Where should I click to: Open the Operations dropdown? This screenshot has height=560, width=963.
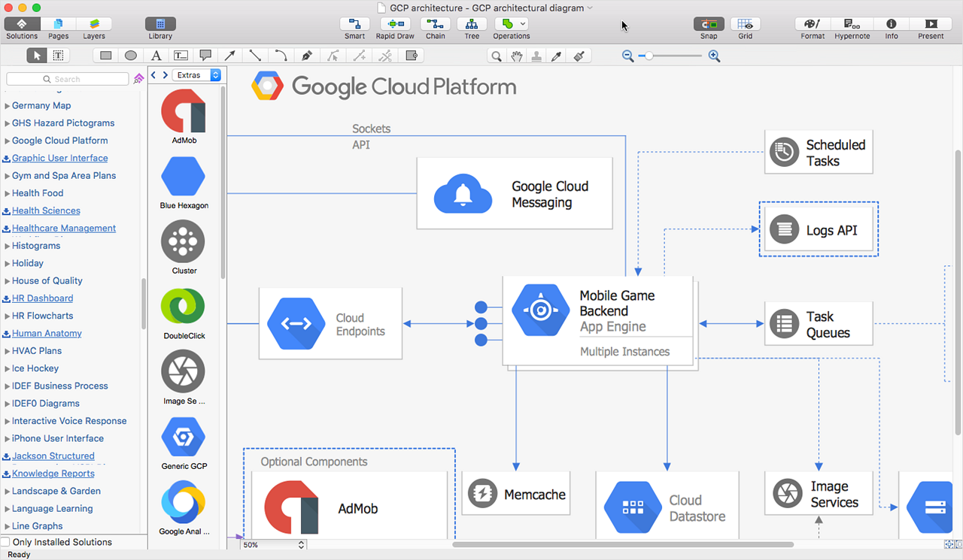coord(512,24)
